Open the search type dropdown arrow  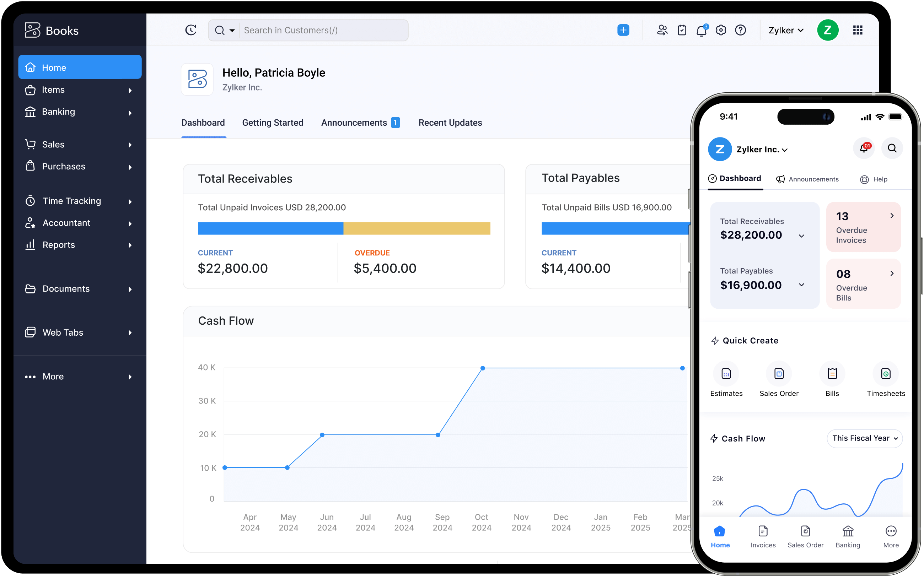pyautogui.click(x=232, y=30)
